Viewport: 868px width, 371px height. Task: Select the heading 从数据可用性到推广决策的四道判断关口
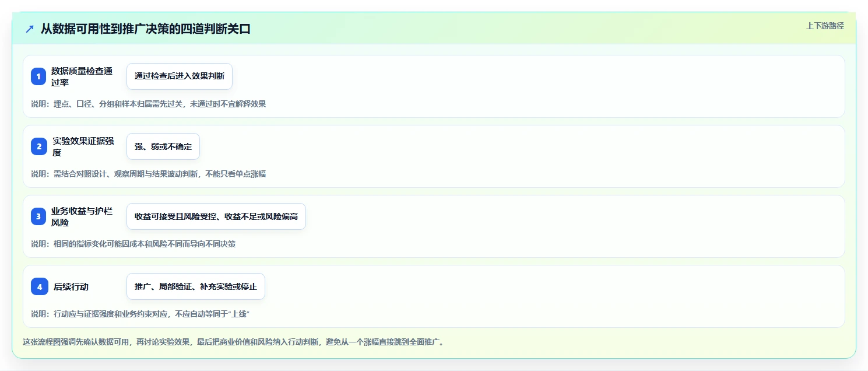click(x=146, y=29)
